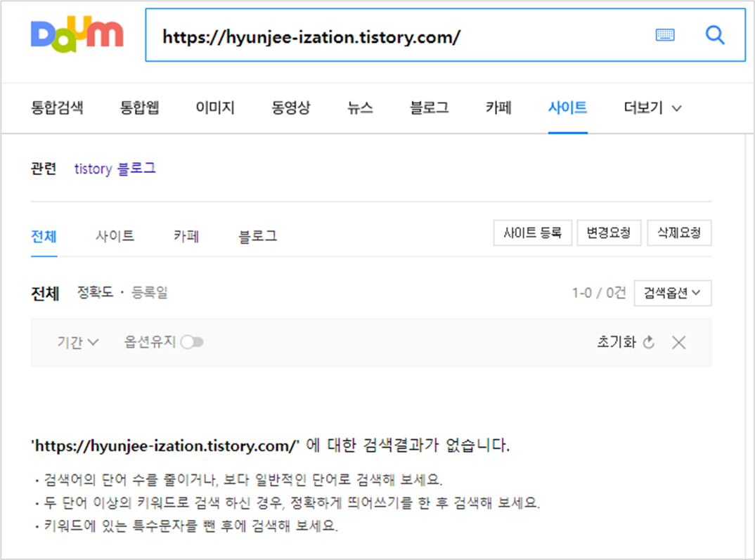This screenshot has width=755, height=560.
Task: Switch to 통합검색 tab
Action: tap(57, 108)
